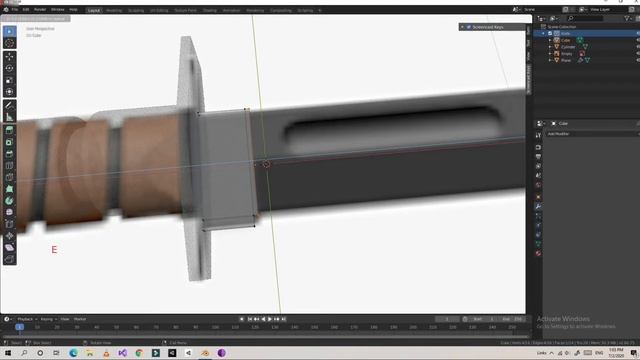The height and width of the screenshot is (360, 640).
Task: Collapse the top collection in the outliner
Action: pyautogui.click(x=543, y=33)
